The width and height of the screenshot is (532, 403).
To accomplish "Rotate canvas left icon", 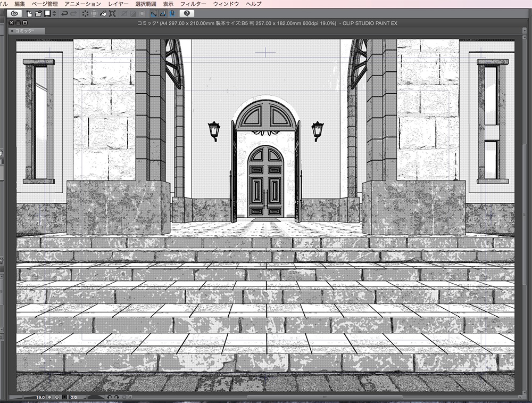I will pyautogui.click(x=110, y=397).
